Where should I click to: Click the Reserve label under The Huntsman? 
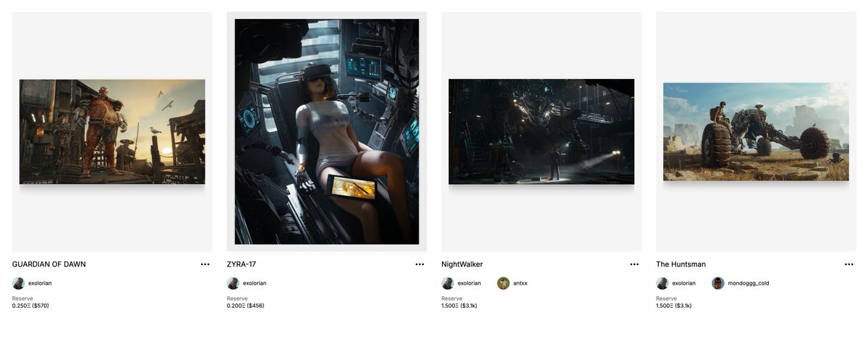click(666, 298)
